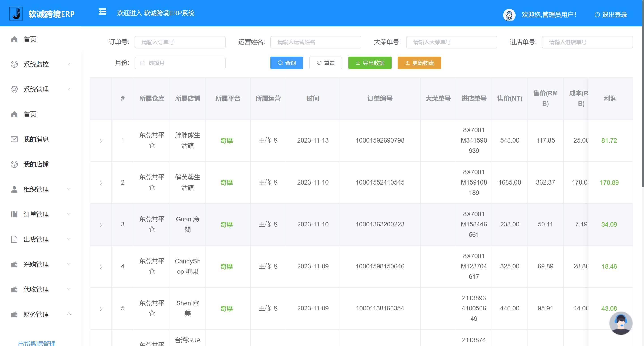
Task: Expand the 代收管理 menu chevron
Action: coord(69,289)
